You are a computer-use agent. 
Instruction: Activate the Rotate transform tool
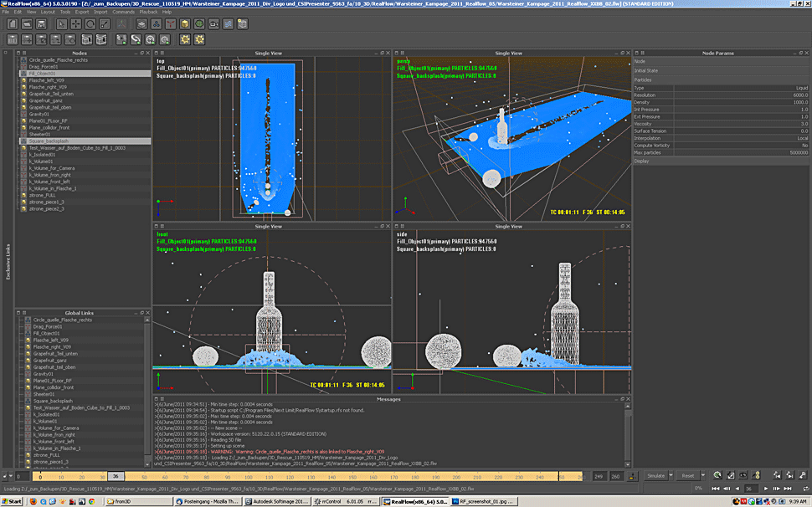pos(90,24)
